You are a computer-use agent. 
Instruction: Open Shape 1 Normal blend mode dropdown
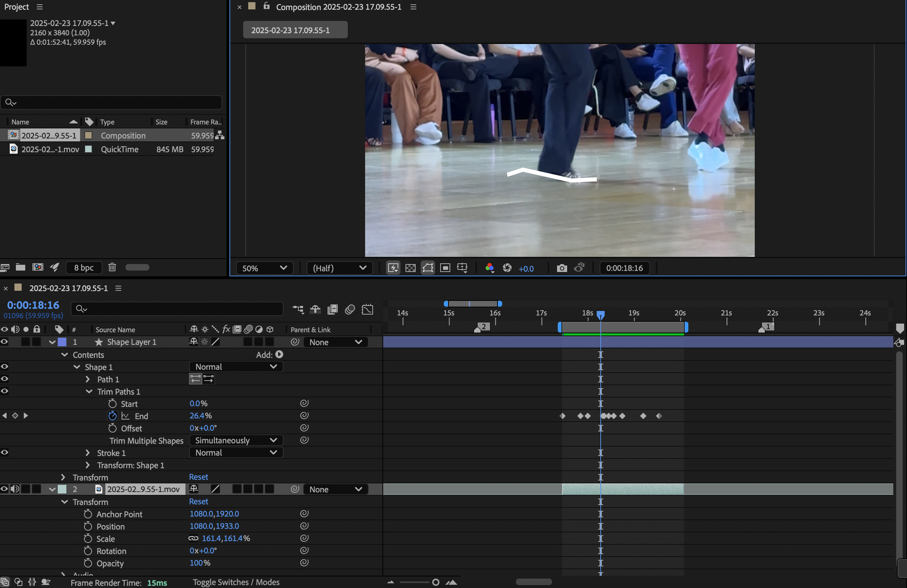coord(236,367)
